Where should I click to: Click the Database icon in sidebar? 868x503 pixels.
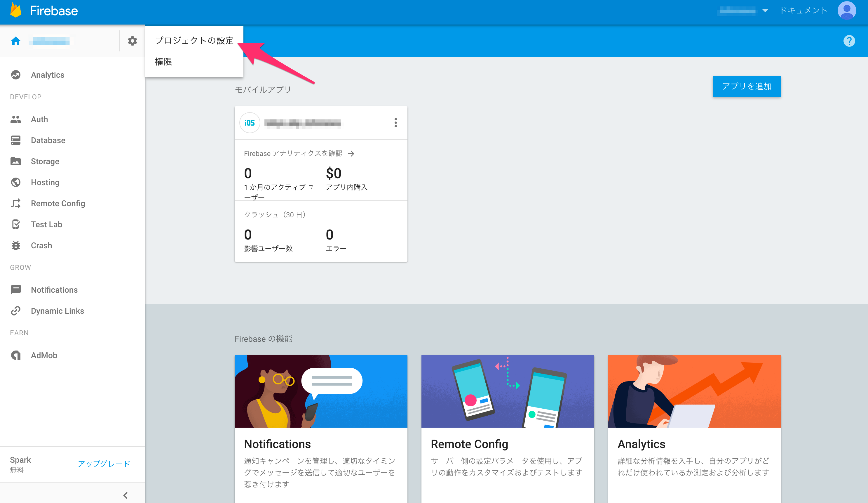click(x=16, y=140)
